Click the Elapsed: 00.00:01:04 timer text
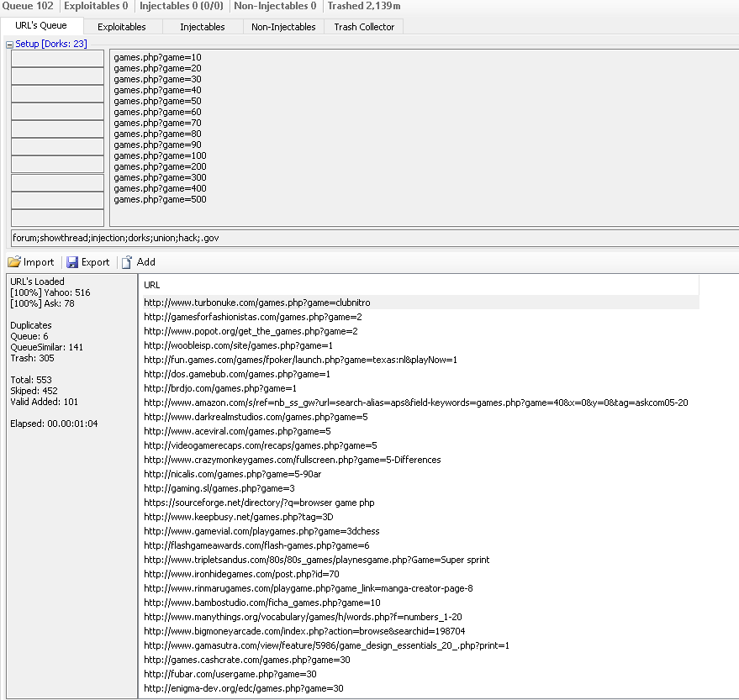 [54, 424]
